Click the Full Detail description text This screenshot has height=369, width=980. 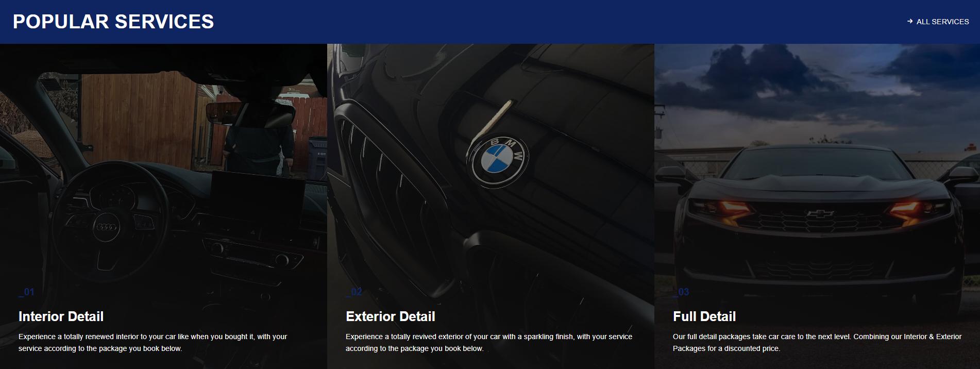click(817, 342)
